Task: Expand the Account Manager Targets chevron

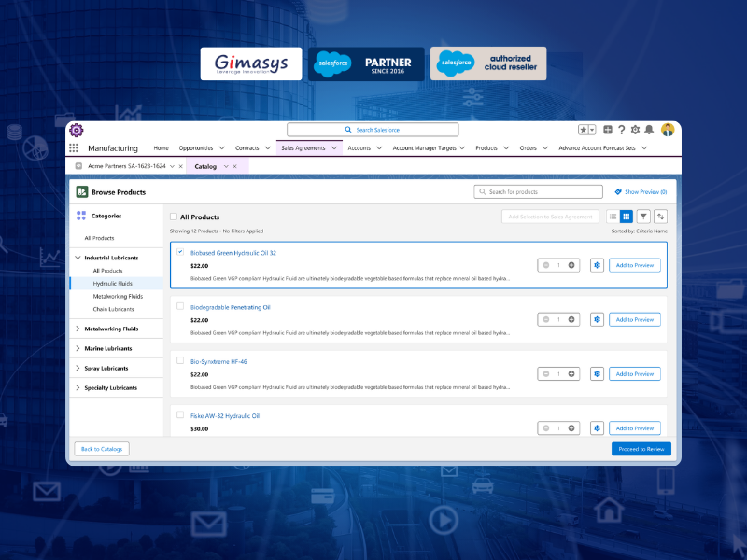Action: 462,148
